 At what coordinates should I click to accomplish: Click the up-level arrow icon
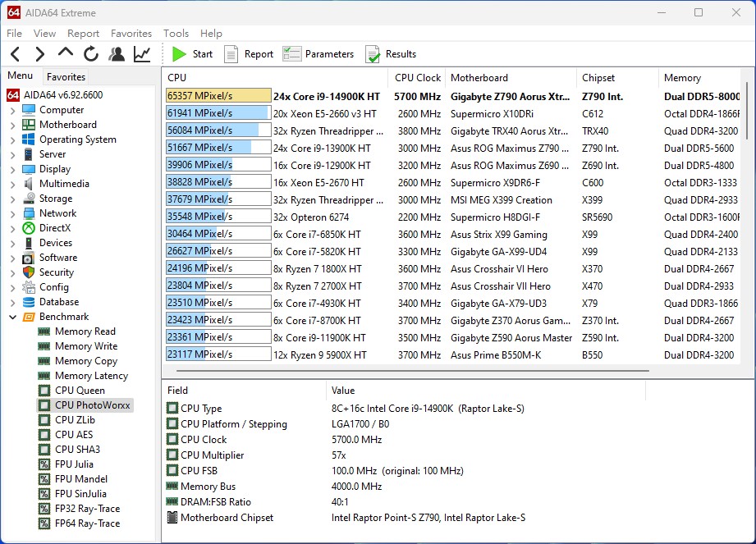66,53
